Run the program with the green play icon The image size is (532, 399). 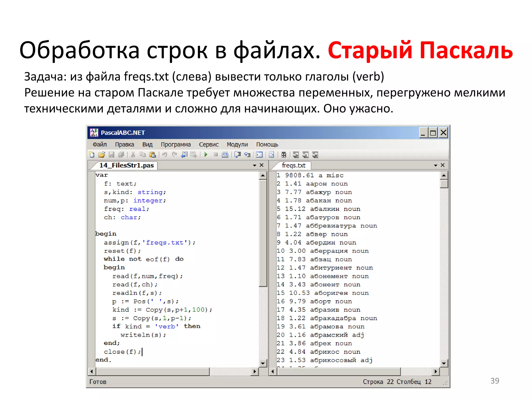tap(206, 155)
